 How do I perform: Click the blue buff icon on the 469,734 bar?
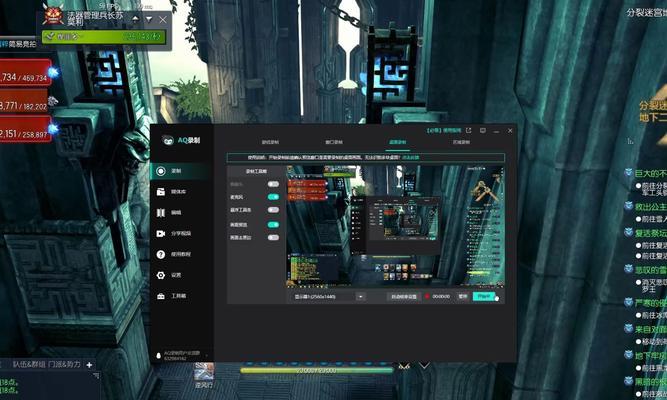point(54,73)
